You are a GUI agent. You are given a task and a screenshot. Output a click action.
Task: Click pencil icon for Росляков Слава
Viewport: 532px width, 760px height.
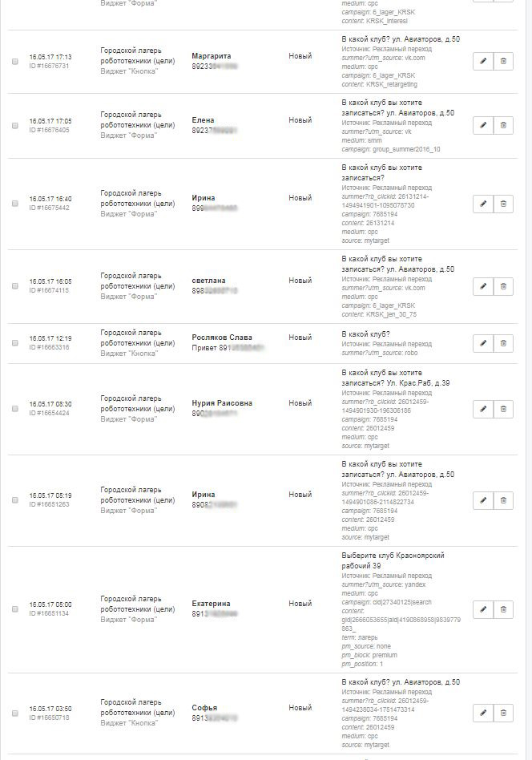pos(483,343)
